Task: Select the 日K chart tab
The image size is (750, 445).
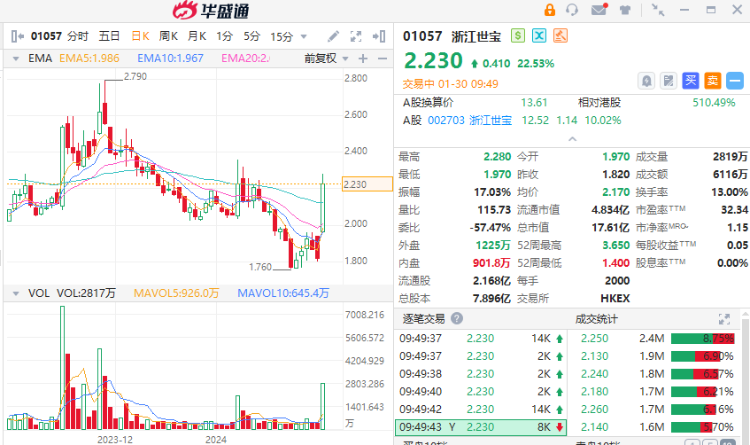Action: click(x=141, y=36)
